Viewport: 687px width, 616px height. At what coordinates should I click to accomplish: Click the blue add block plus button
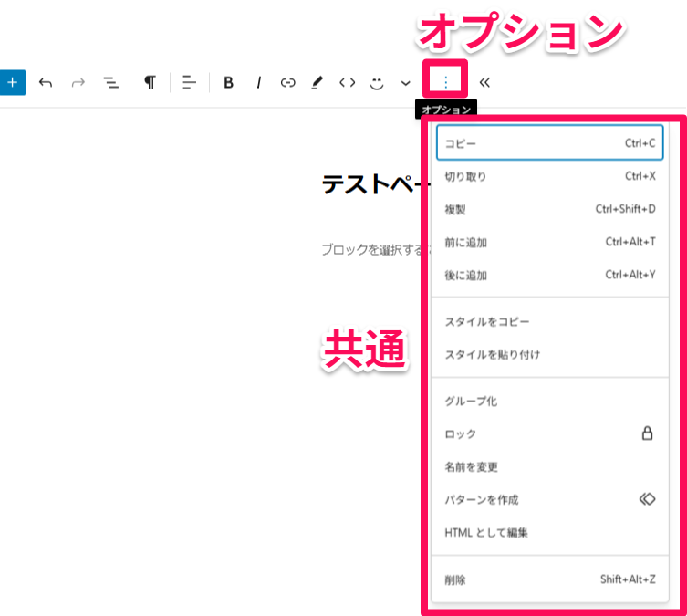12,82
